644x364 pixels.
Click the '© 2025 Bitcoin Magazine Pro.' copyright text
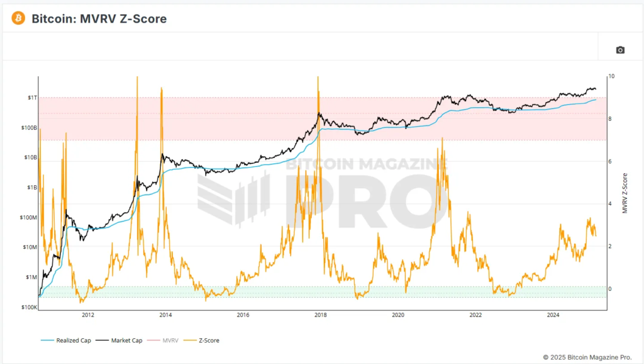[x=587, y=358]
